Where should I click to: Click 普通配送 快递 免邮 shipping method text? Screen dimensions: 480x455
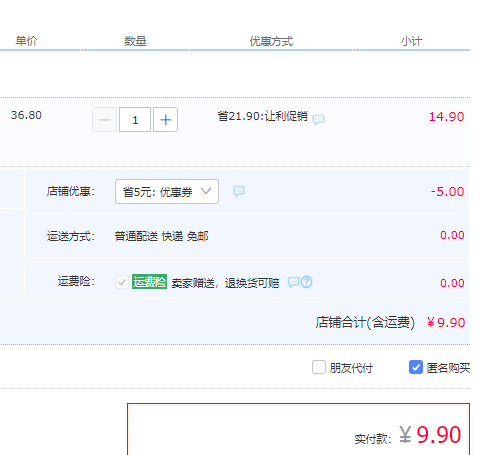(161, 236)
